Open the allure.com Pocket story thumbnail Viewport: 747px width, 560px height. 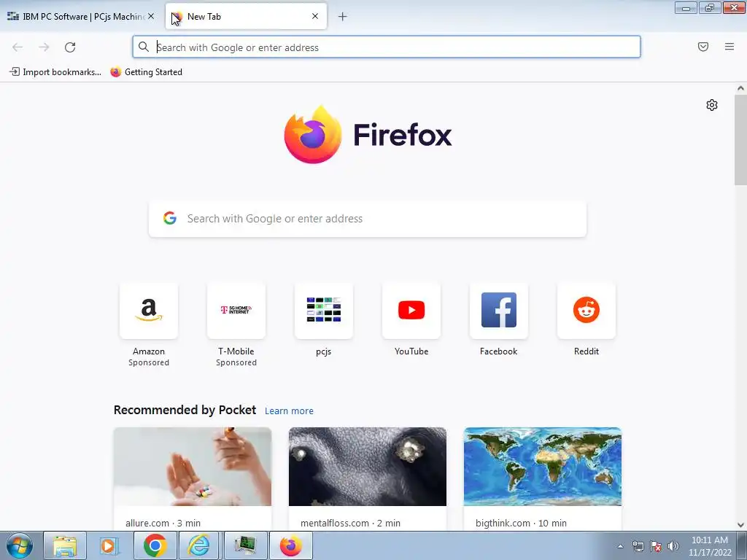[193, 467]
